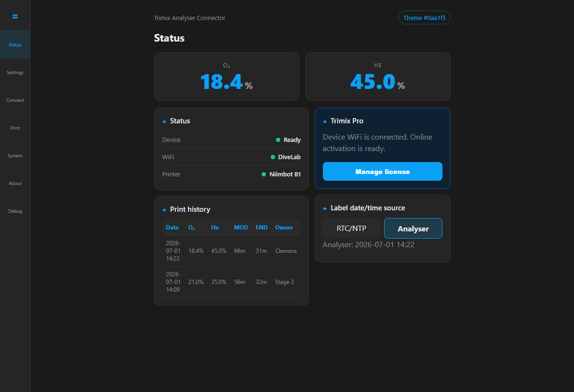Click the Date column header
The height and width of the screenshot is (392, 574).
click(x=172, y=228)
